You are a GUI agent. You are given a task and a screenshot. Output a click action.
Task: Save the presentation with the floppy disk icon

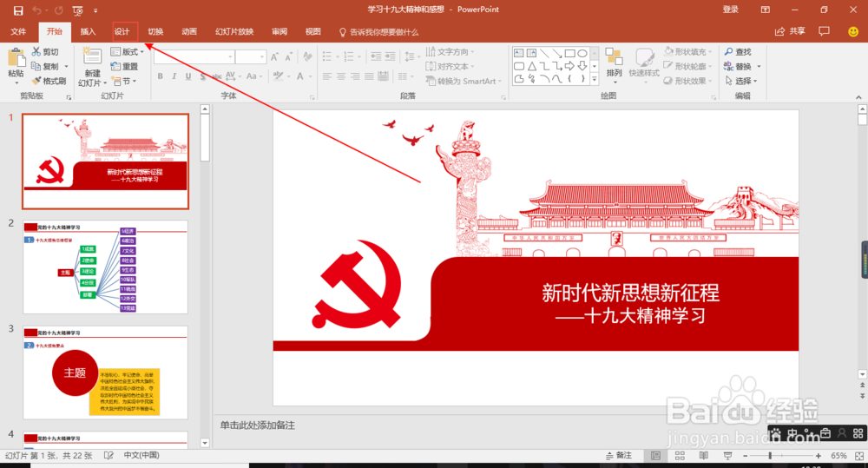click(18, 10)
